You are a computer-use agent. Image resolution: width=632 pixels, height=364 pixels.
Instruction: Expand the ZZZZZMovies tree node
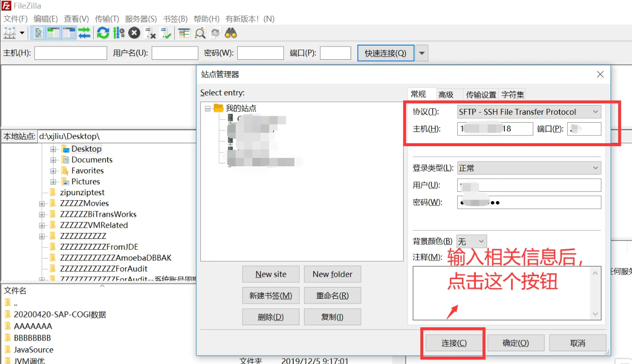[42, 204]
